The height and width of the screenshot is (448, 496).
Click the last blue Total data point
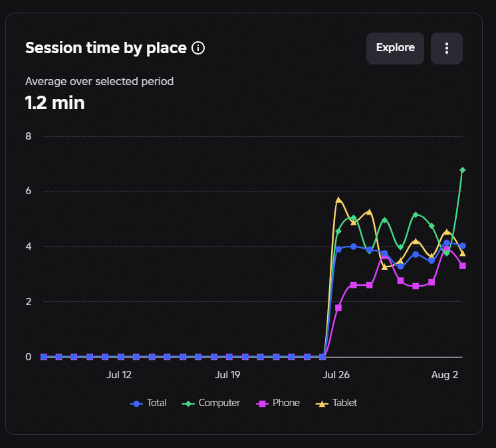[x=463, y=246]
